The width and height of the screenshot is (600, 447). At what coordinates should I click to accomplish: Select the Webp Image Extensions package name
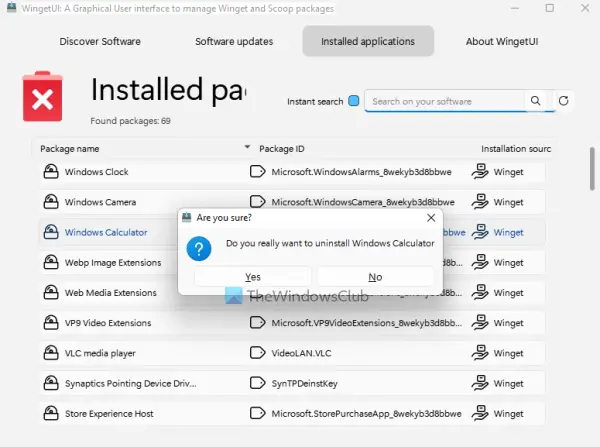(x=113, y=263)
